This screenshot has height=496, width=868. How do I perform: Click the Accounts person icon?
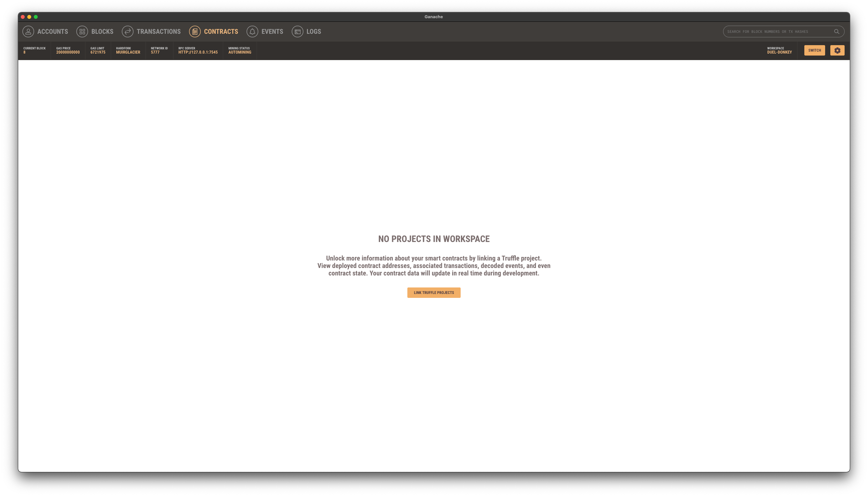(x=28, y=31)
